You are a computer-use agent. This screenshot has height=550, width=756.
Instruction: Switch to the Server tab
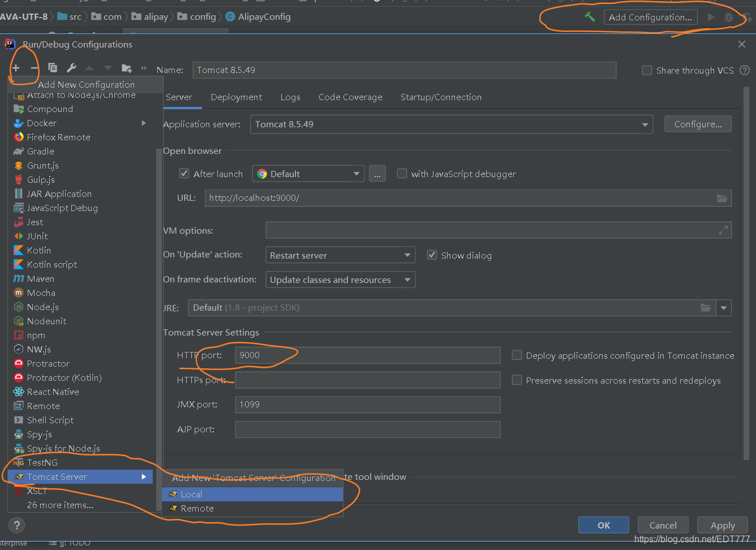[x=179, y=97]
